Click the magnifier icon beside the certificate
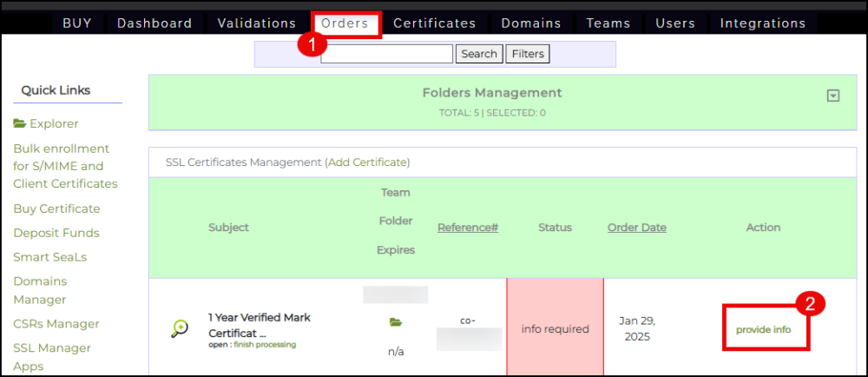Viewport: 868px width, 377px height. [180, 328]
